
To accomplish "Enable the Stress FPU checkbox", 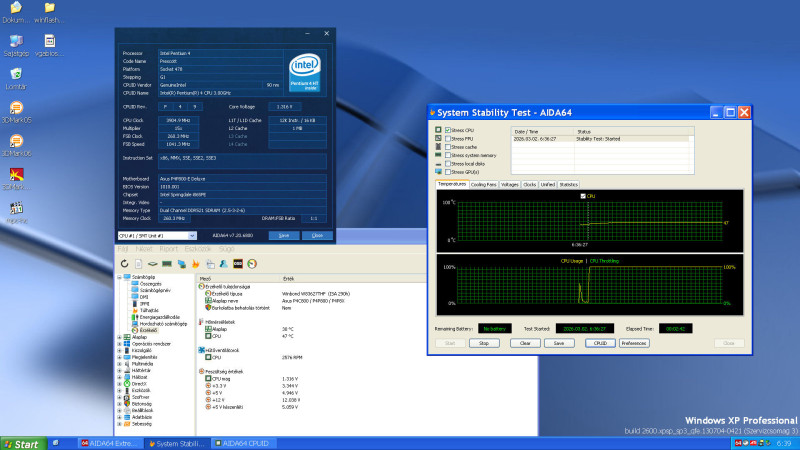I will tap(447, 139).
